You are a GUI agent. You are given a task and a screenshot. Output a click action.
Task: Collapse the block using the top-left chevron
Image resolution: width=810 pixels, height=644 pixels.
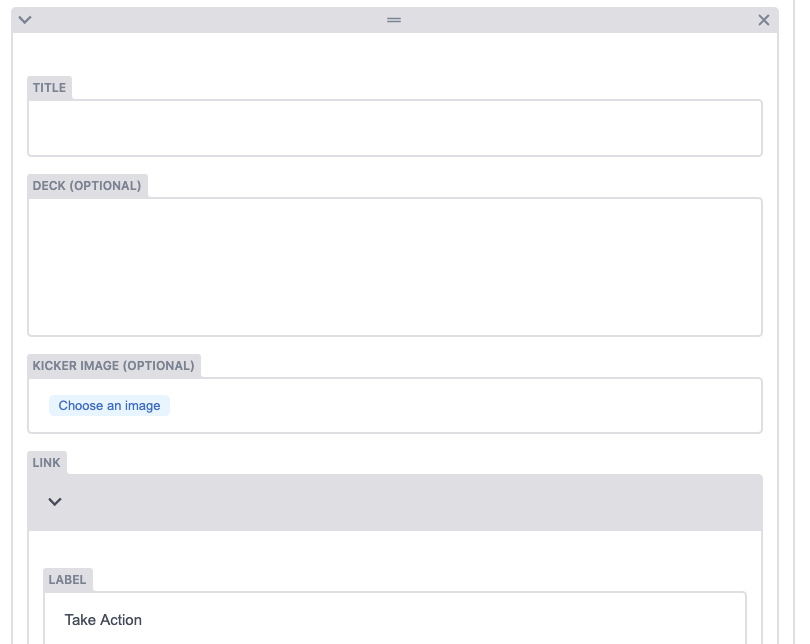tap(25, 20)
